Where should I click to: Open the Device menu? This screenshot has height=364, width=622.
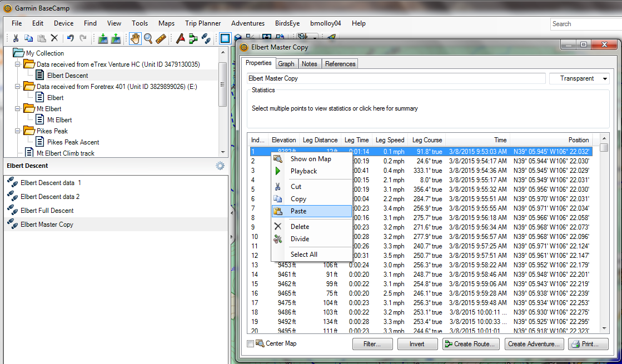[63, 23]
